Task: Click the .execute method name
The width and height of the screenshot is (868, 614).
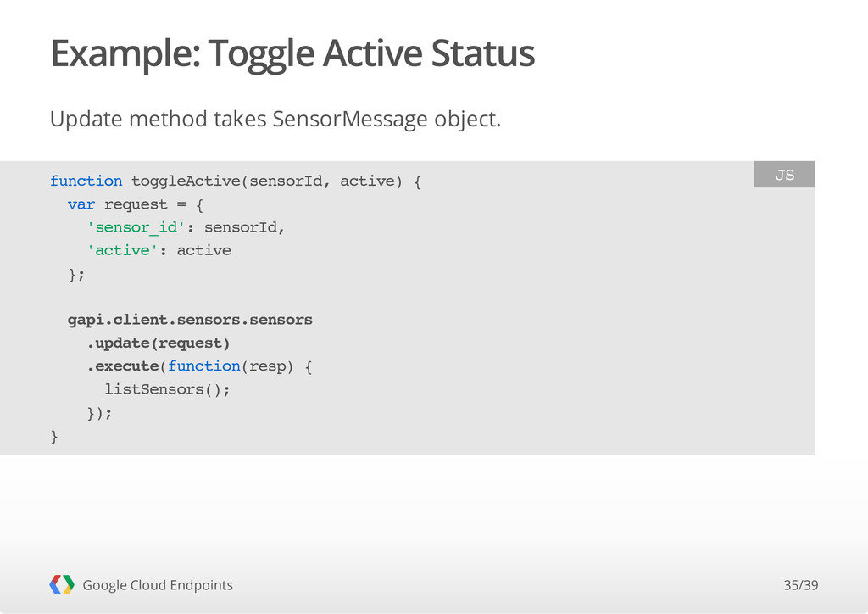Action: [x=123, y=366]
